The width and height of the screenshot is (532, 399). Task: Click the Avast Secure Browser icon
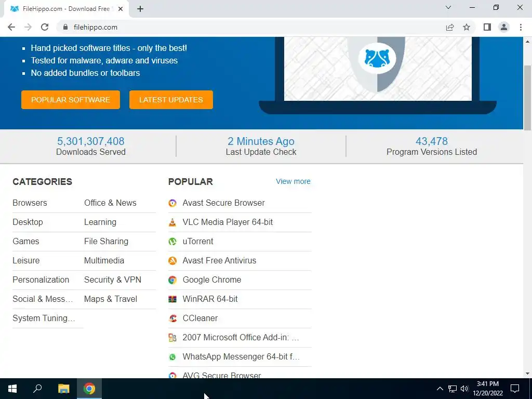(172, 203)
